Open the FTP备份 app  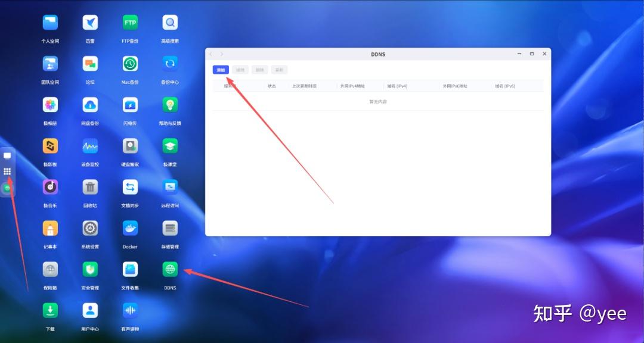click(130, 23)
